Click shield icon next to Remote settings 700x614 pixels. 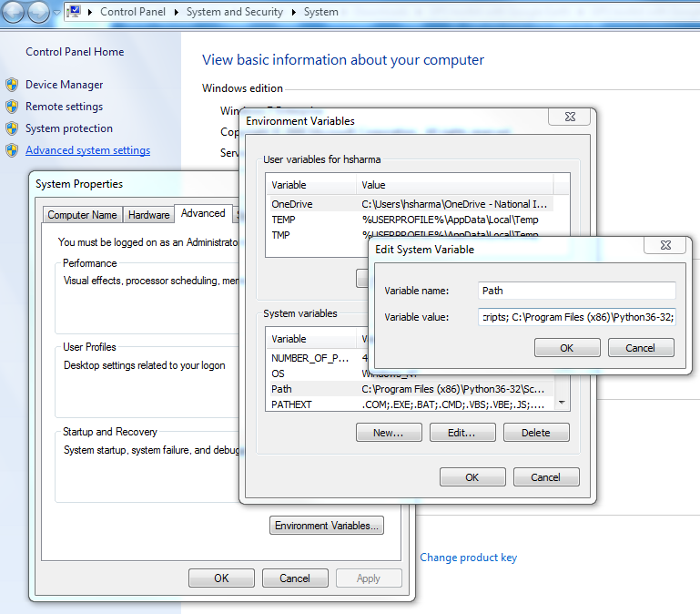coord(12,107)
